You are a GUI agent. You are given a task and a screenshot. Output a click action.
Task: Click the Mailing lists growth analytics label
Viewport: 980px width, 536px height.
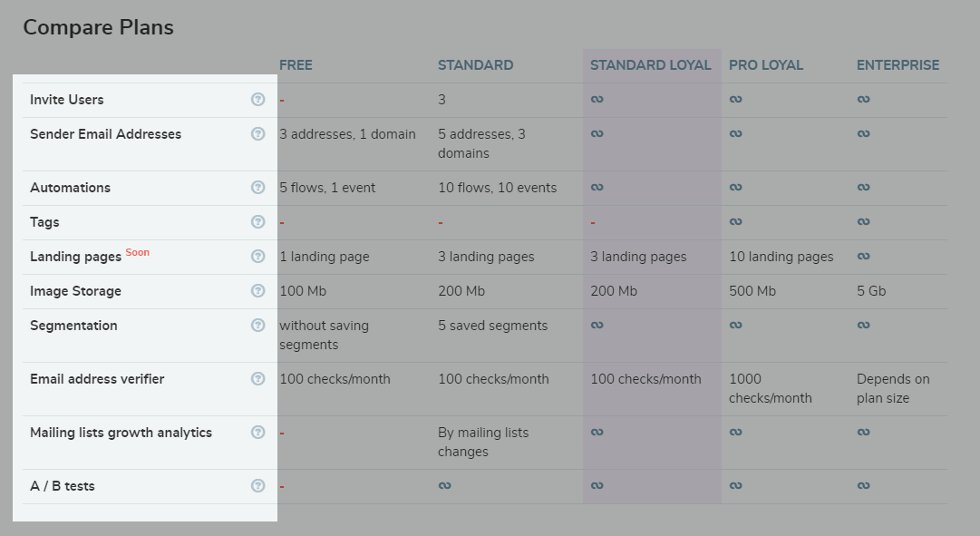pyautogui.click(x=121, y=433)
